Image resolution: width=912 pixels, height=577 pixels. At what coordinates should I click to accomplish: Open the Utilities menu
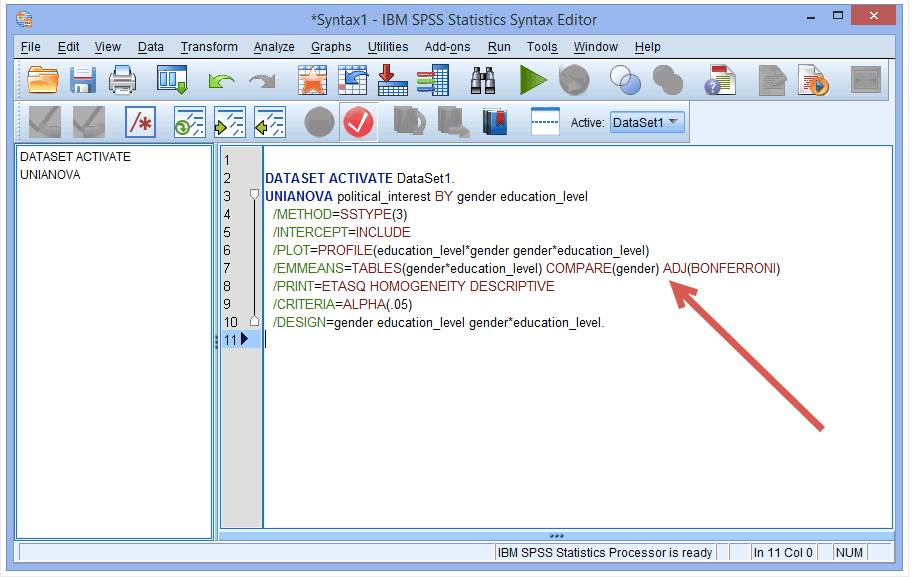click(387, 47)
